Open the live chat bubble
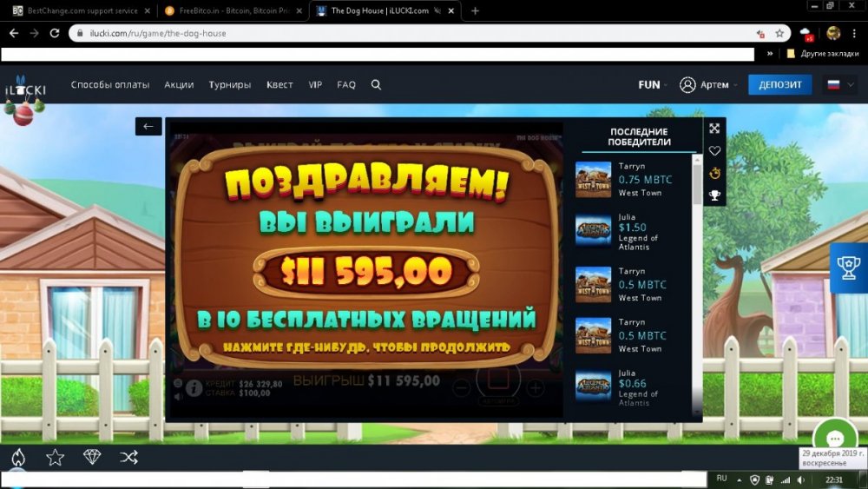Viewport: 868px width, 489px height. point(835,439)
